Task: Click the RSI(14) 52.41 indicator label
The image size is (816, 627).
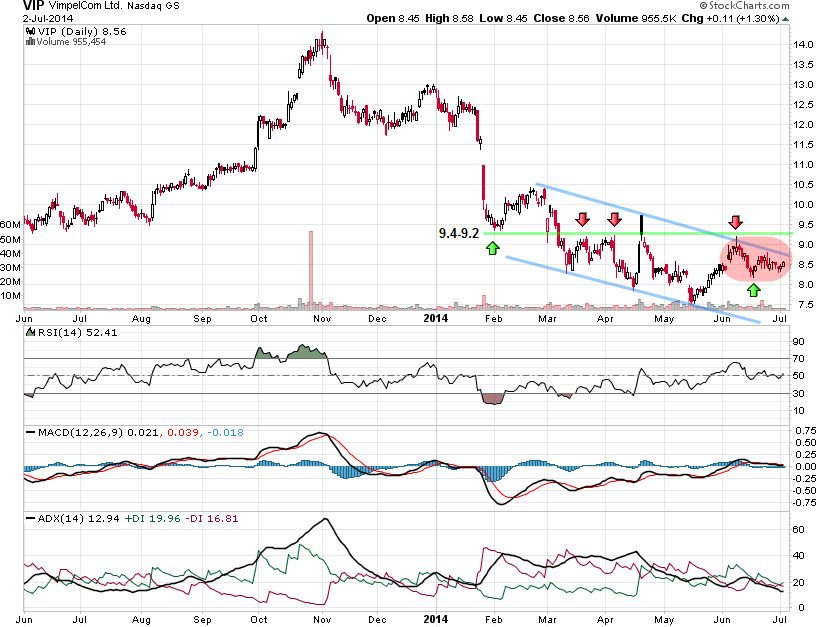Action: coord(77,332)
